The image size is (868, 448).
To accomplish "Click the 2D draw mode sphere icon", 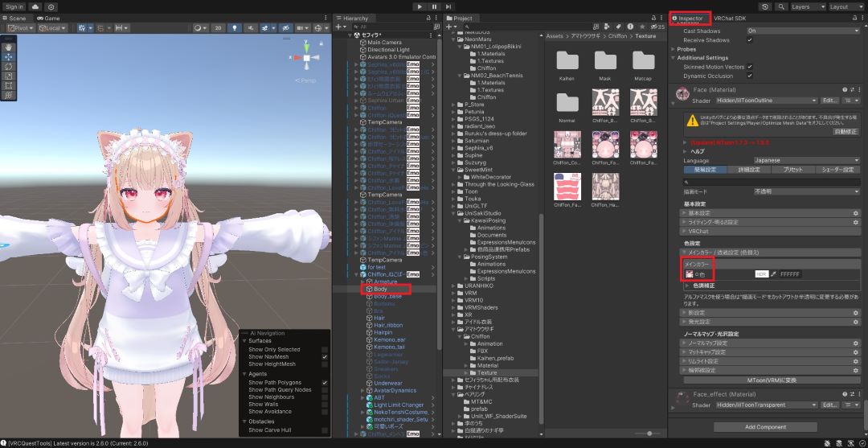I will point(199,27).
